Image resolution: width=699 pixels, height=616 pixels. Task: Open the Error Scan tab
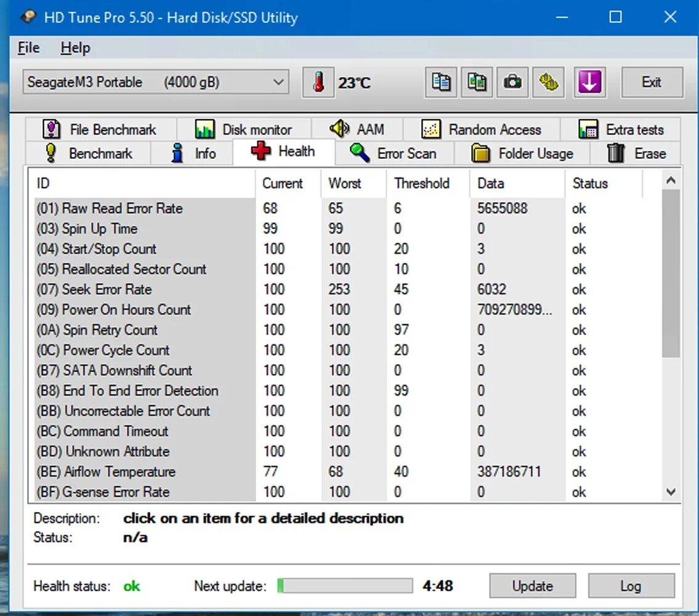point(394,153)
